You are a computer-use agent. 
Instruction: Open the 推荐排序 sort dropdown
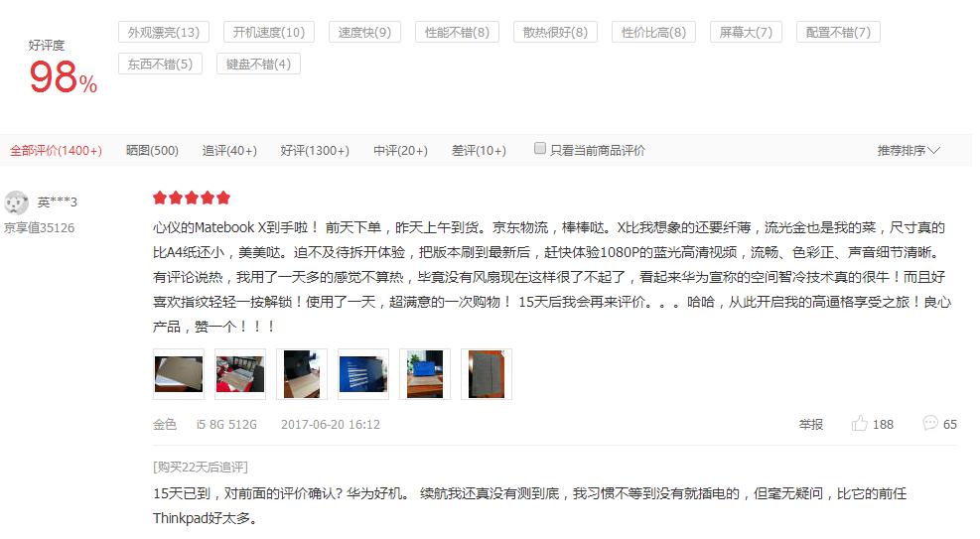[x=909, y=151]
